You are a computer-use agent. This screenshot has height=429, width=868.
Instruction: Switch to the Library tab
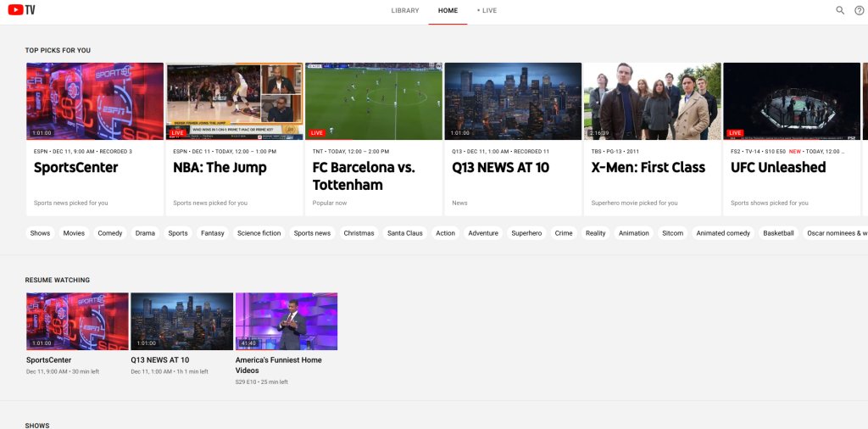pyautogui.click(x=405, y=10)
